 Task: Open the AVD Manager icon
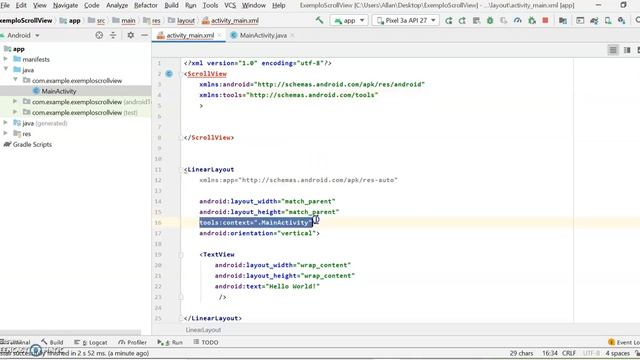click(608, 20)
